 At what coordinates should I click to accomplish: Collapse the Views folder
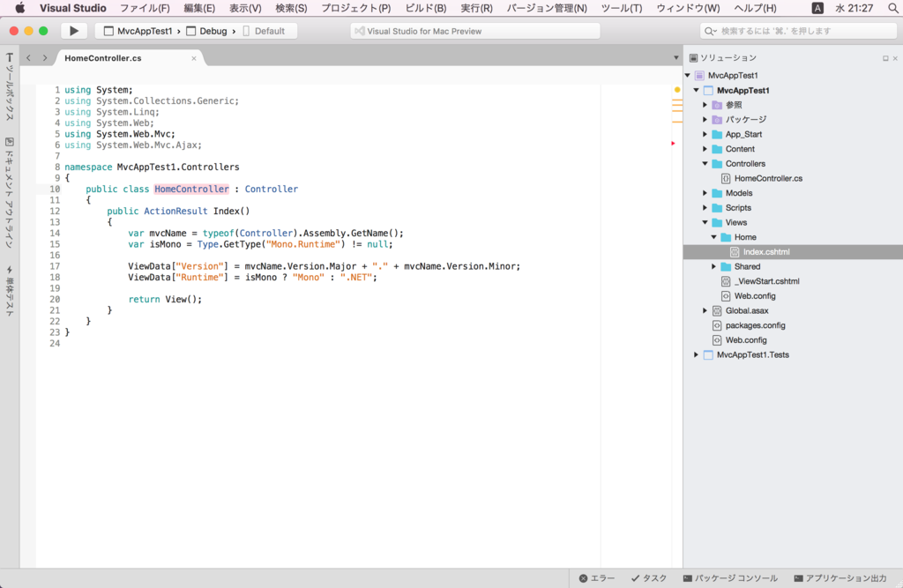click(x=705, y=222)
